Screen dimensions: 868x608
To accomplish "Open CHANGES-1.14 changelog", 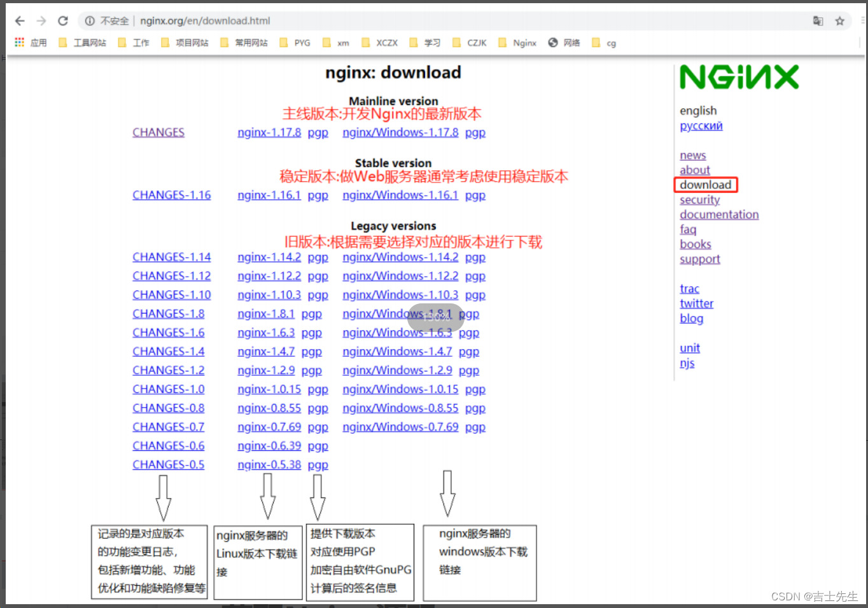I will pyautogui.click(x=172, y=257).
